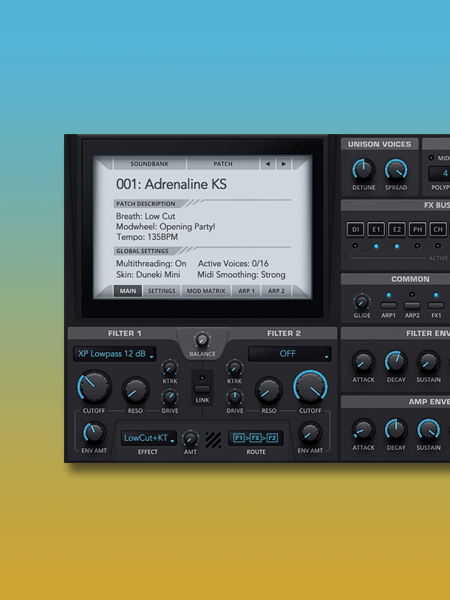Click the Filter 2 ENV AMT knob
The width and height of the screenshot is (450, 600).
[x=310, y=433]
